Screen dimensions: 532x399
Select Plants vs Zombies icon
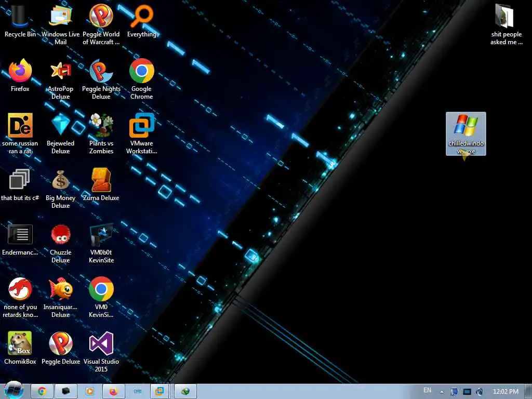pyautogui.click(x=101, y=134)
